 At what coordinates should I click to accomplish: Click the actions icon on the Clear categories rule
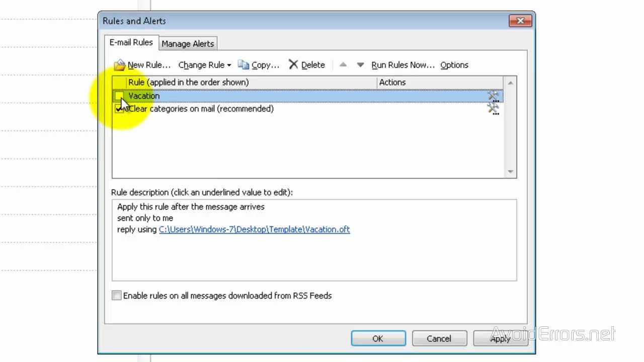pos(493,109)
